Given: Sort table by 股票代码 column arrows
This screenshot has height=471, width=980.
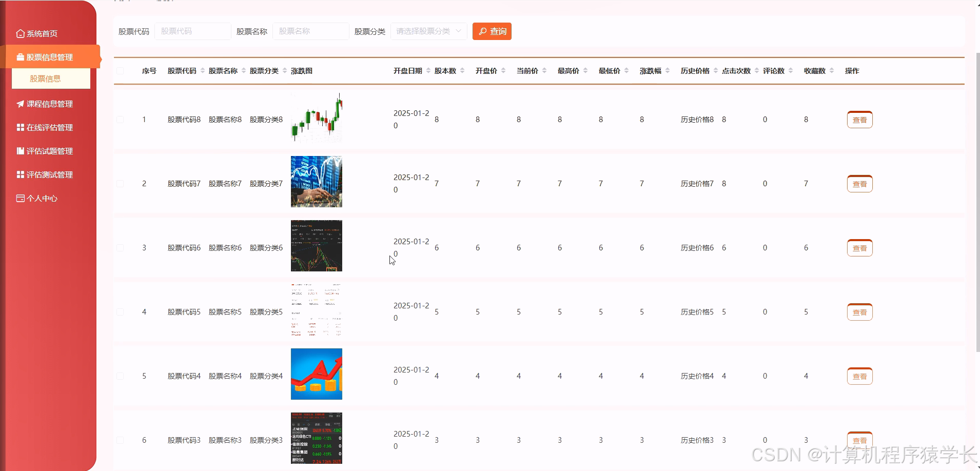Looking at the screenshot, I should (x=203, y=71).
